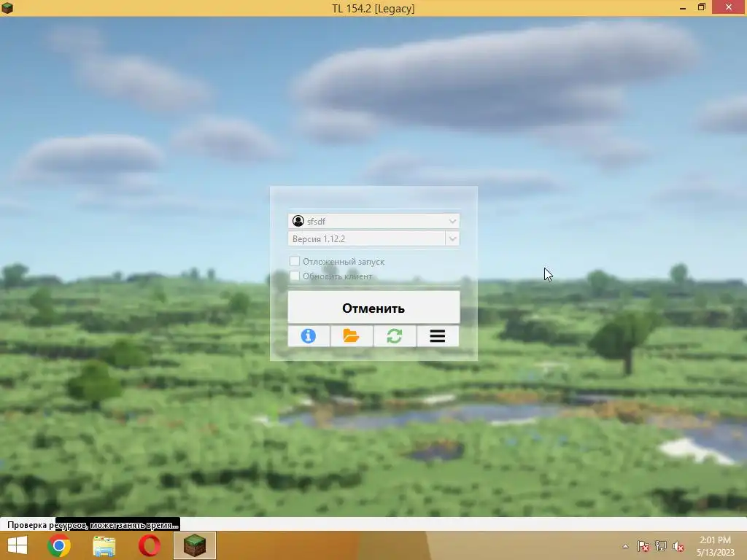Launch Opera browser from the taskbar

click(x=149, y=545)
